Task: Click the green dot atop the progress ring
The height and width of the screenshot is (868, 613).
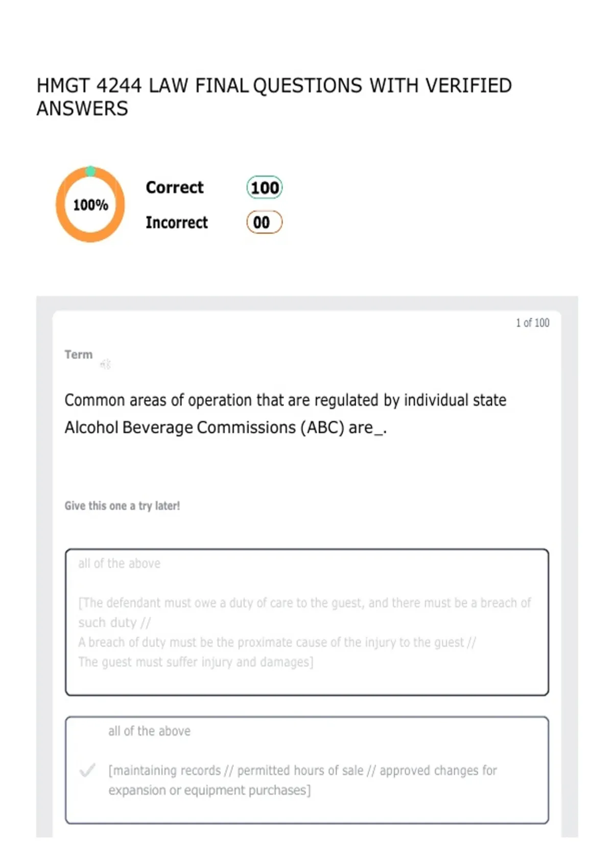Action: tap(90, 171)
